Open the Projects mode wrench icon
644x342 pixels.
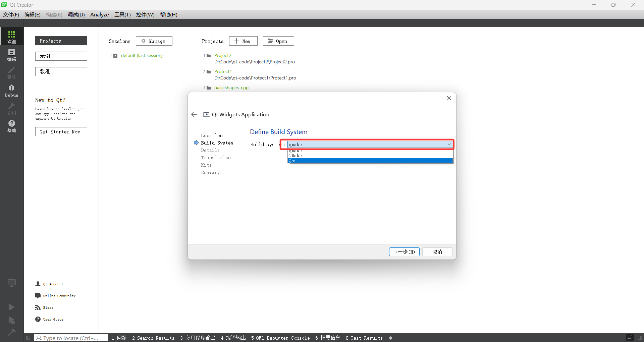pos(12,108)
